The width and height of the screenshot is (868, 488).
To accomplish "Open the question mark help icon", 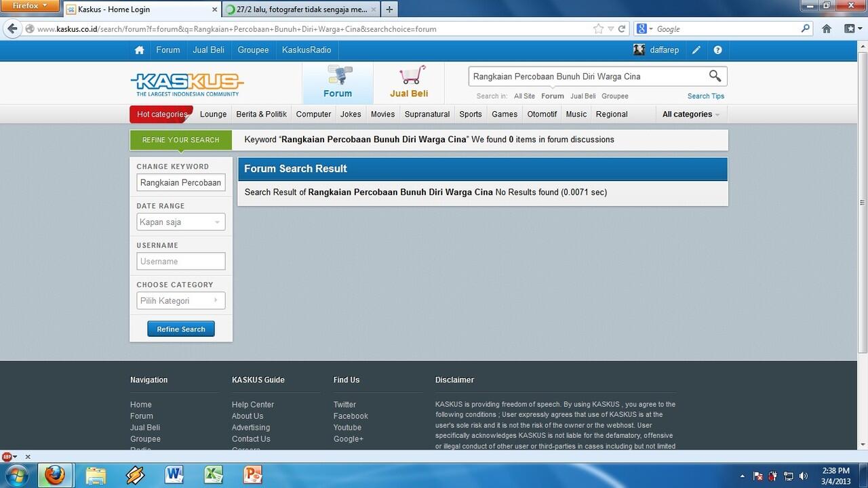I will point(717,50).
